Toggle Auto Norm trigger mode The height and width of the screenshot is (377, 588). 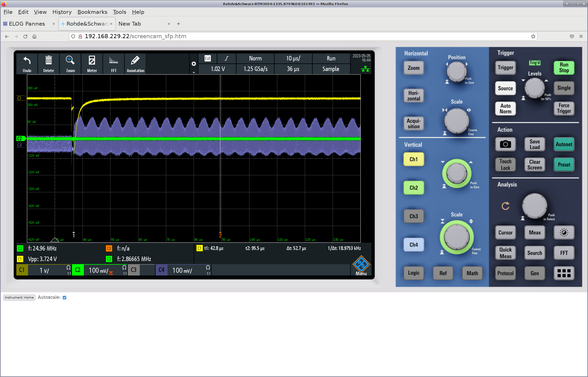click(x=505, y=109)
